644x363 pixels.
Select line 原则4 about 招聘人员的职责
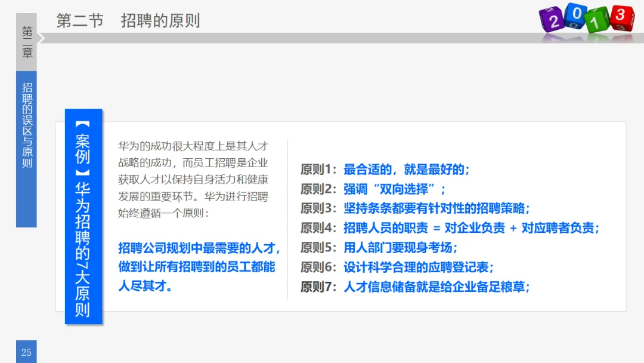click(x=450, y=227)
